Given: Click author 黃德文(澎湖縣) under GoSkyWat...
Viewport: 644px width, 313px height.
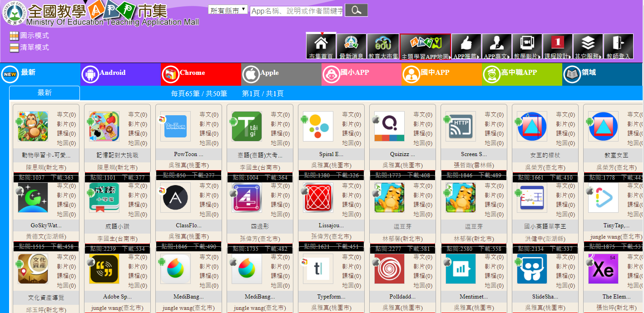Looking at the screenshot, I should (46, 236).
